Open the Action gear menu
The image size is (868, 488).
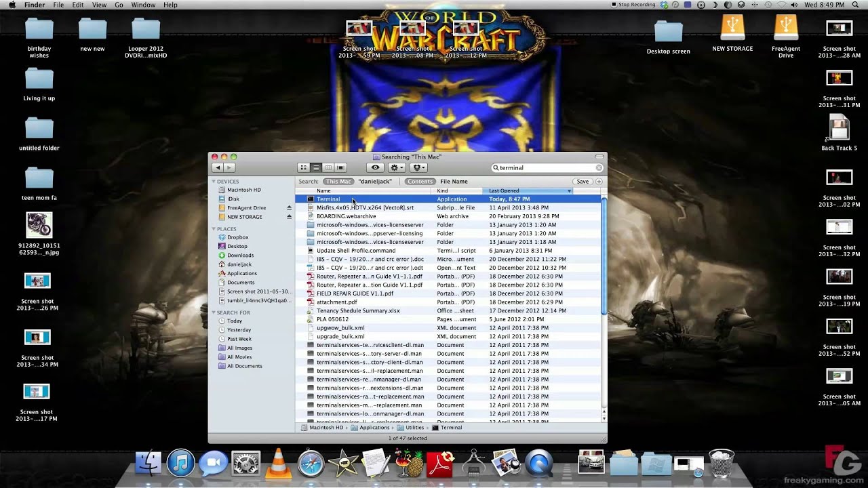[x=397, y=167]
